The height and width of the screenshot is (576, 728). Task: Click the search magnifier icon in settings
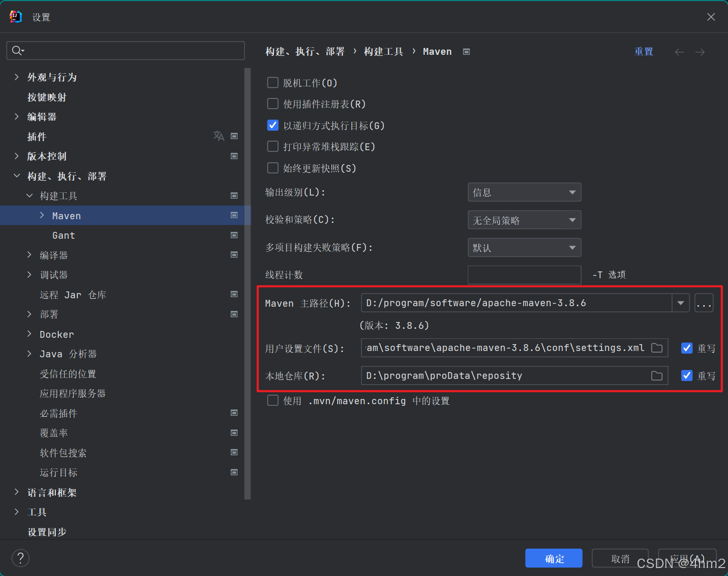(x=17, y=51)
